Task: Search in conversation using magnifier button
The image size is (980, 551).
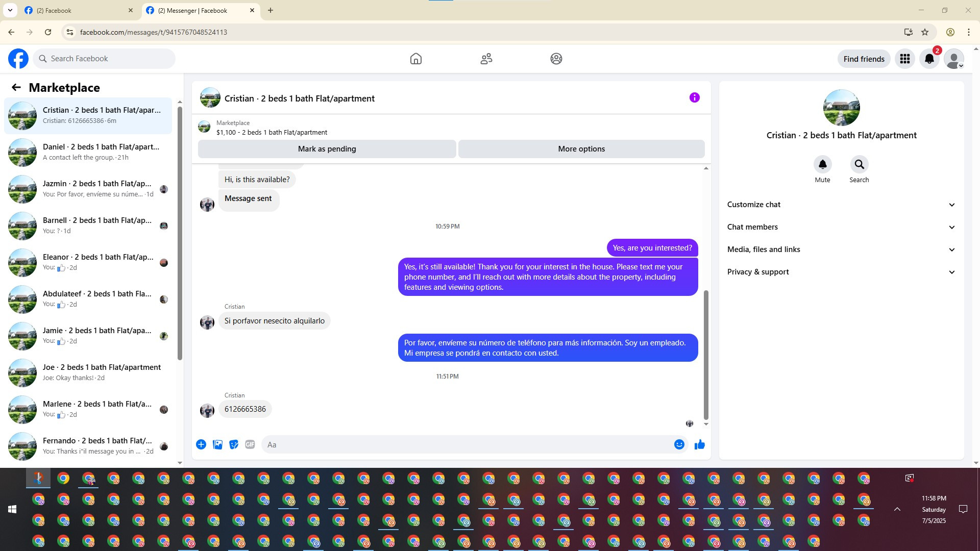Action: [x=859, y=164]
